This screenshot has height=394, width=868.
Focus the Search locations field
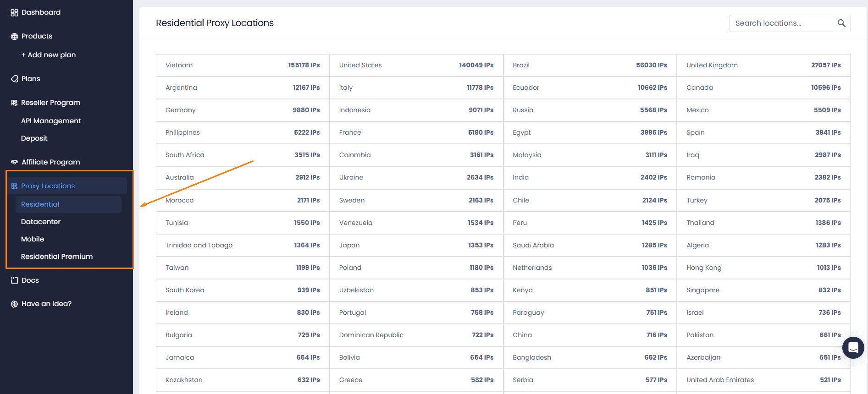[x=790, y=23]
